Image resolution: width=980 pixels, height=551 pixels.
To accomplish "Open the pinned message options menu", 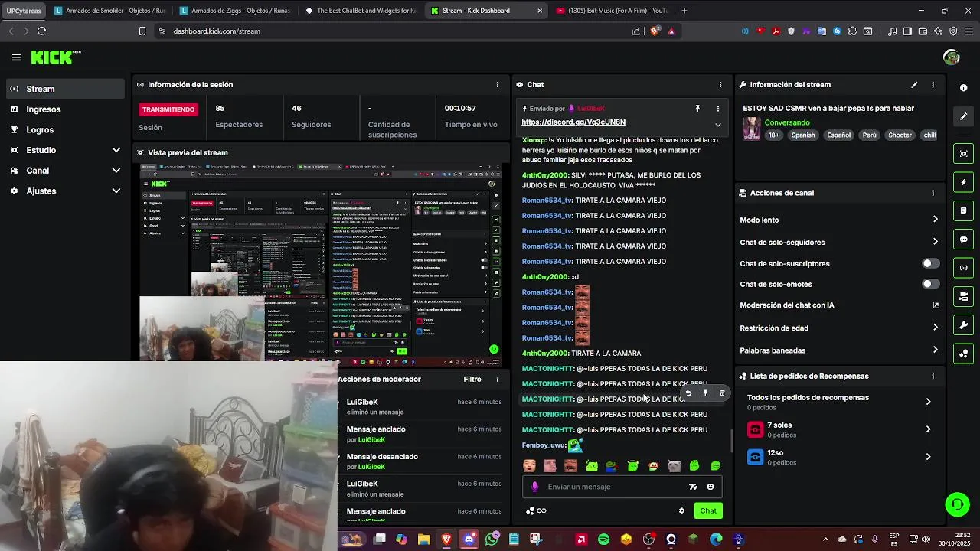I will 718,109.
